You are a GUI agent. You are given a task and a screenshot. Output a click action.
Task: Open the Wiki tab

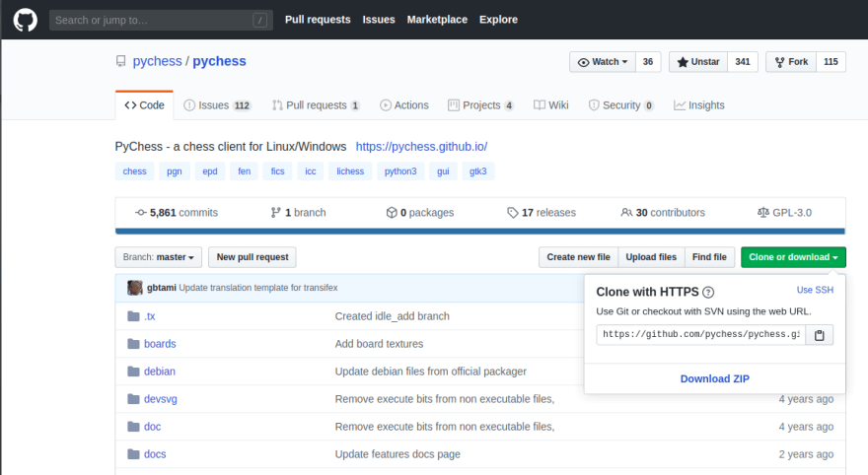[x=550, y=105]
